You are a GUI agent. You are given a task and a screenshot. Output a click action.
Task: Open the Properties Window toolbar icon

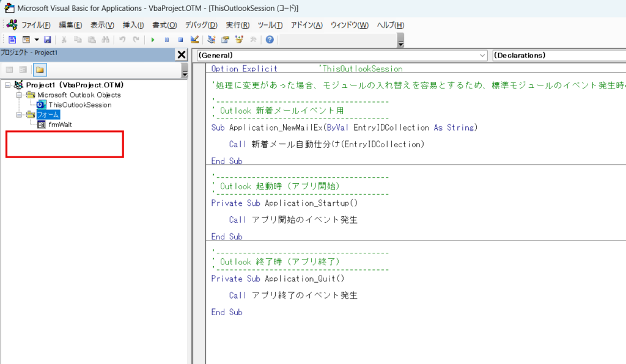(225, 40)
